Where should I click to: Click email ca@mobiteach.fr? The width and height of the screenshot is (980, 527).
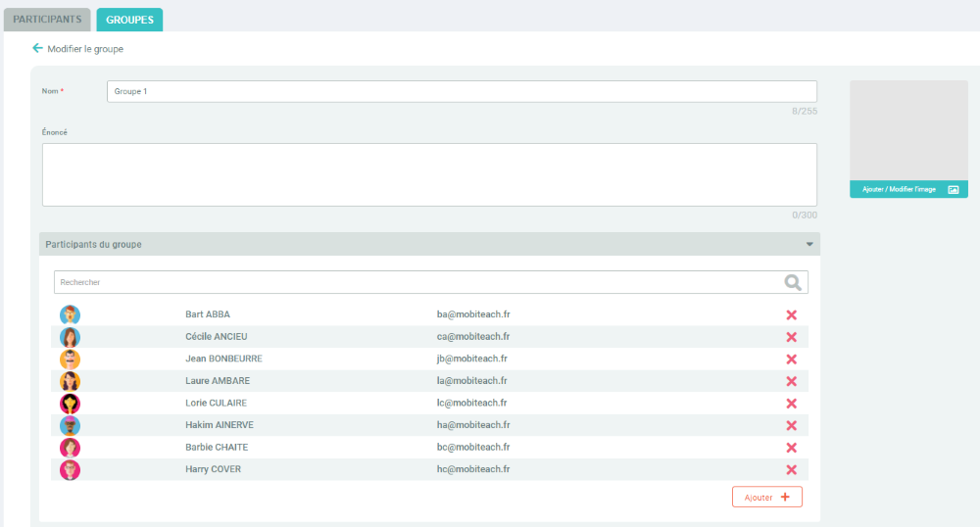(473, 337)
